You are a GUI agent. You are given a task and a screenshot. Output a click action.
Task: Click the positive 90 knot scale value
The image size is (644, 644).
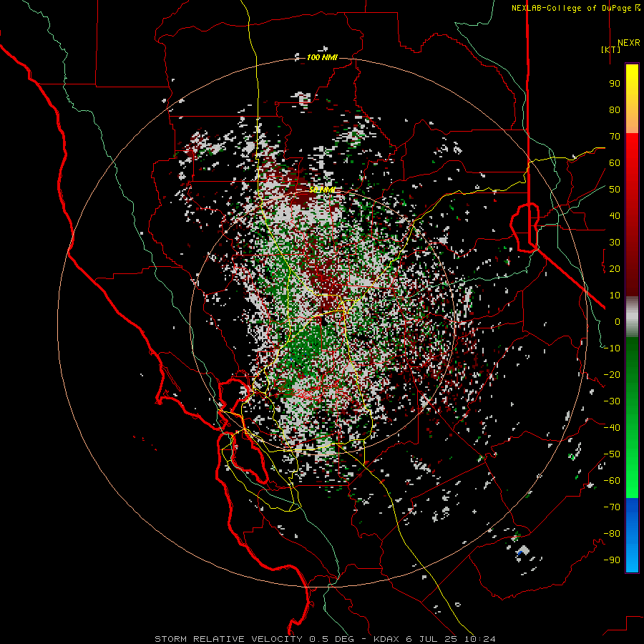pyautogui.click(x=615, y=84)
